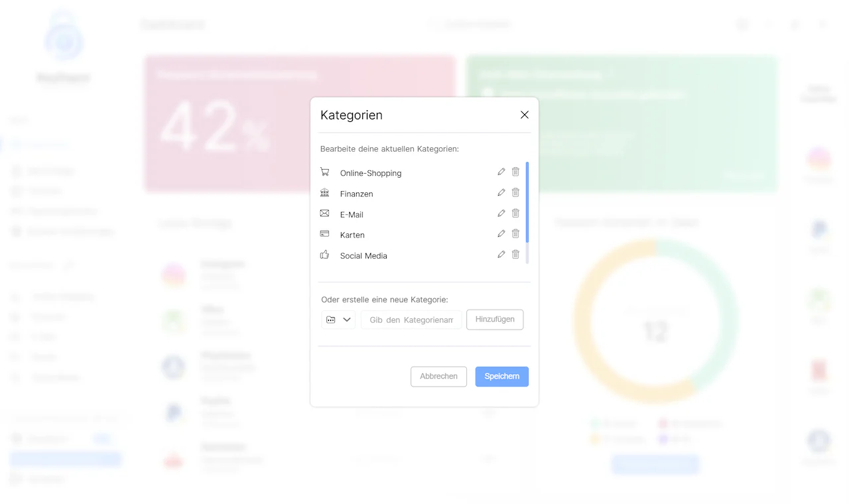The height and width of the screenshot is (504, 849).
Task: Delete the Social Media category
Action: tap(515, 254)
